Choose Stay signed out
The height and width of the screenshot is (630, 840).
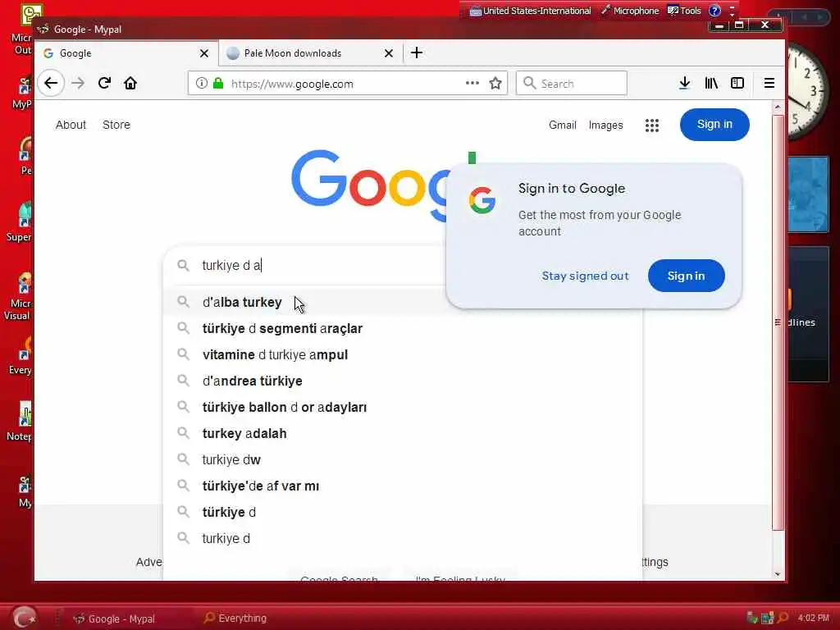pyautogui.click(x=585, y=276)
